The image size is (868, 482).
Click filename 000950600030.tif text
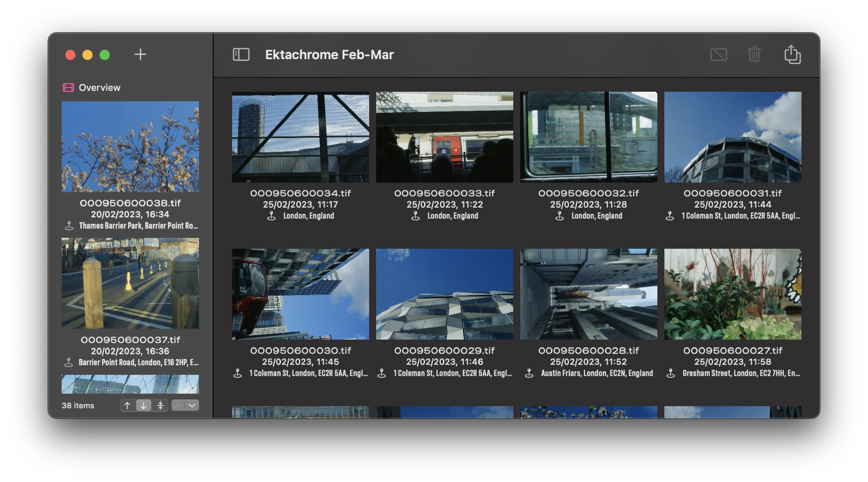pos(300,351)
